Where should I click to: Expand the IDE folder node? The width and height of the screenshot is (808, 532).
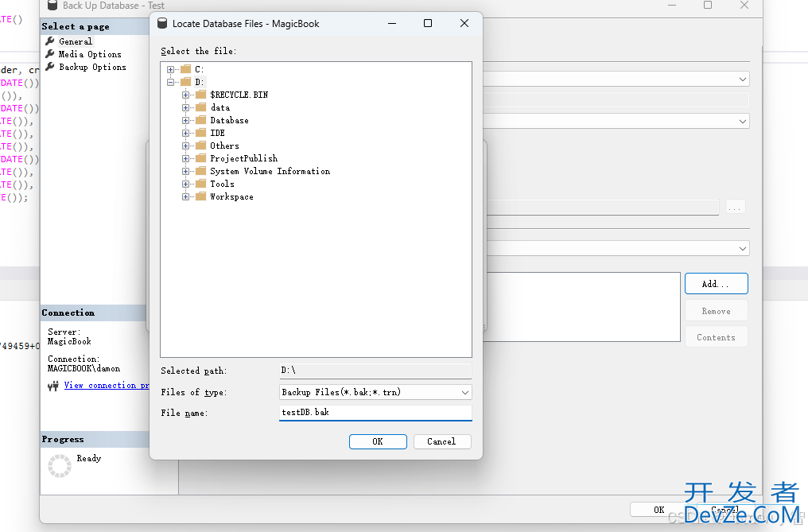coord(185,133)
